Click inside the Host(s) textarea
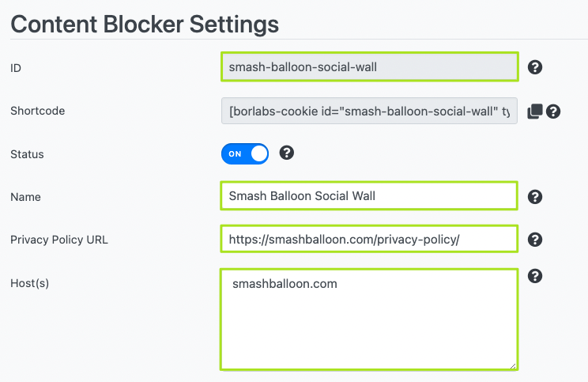 369,320
